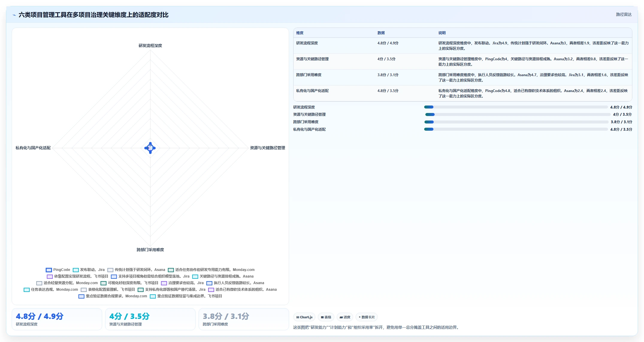Click description starting 跨部门采用难度维度中，执行人员
This screenshot has height=342, width=644.
tap(533, 78)
